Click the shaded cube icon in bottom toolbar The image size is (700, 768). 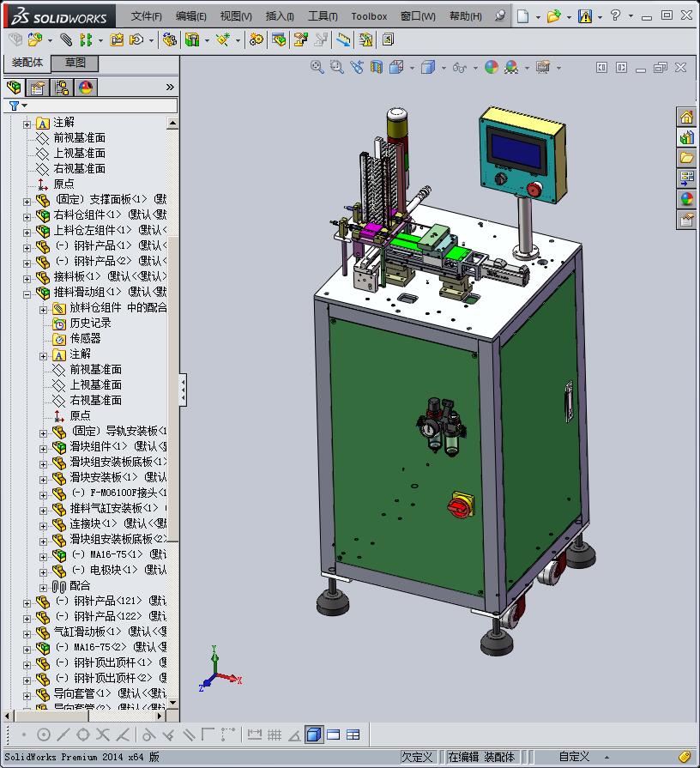coord(314,735)
